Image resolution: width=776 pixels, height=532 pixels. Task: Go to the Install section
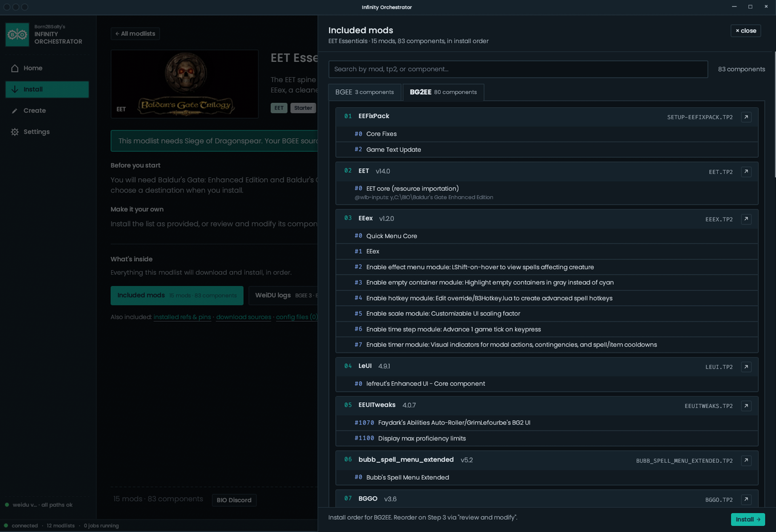click(x=47, y=89)
